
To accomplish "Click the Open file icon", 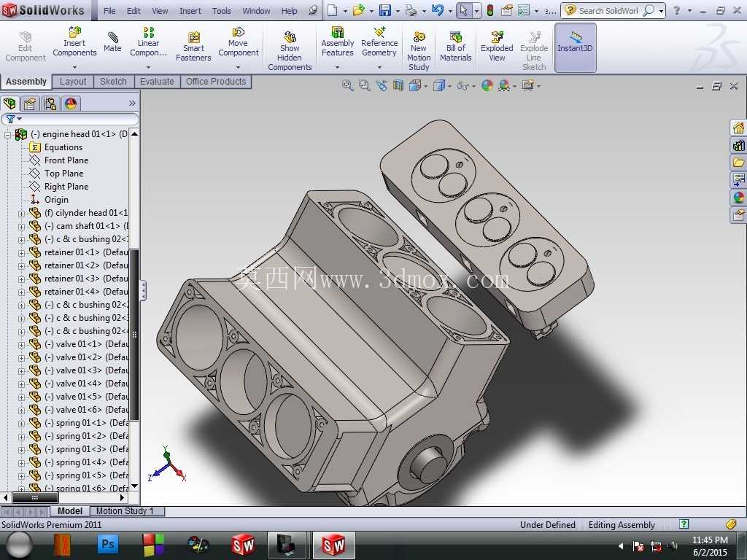I will [358, 10].
